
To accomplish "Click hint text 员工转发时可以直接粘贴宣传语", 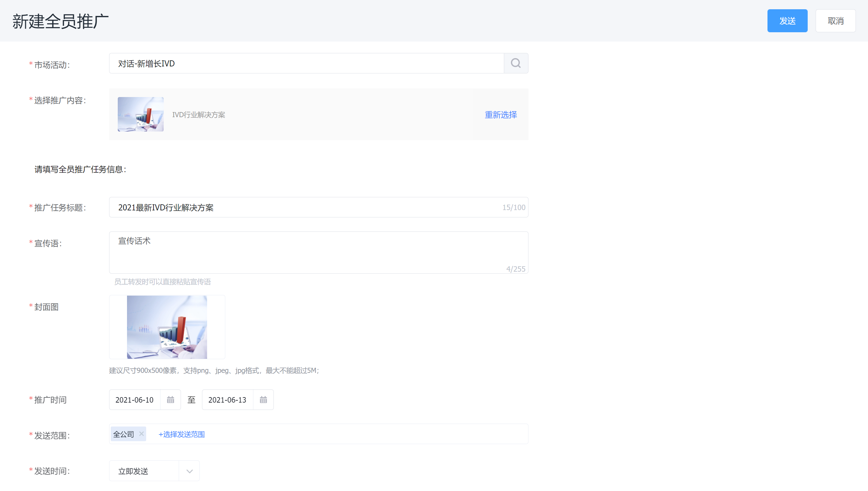I will point(162,282).
